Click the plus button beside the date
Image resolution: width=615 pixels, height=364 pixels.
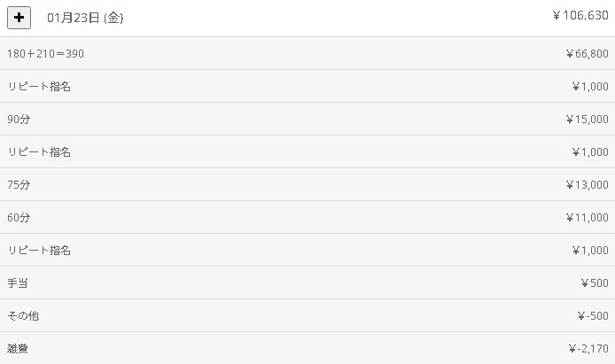tap(19, 18)
